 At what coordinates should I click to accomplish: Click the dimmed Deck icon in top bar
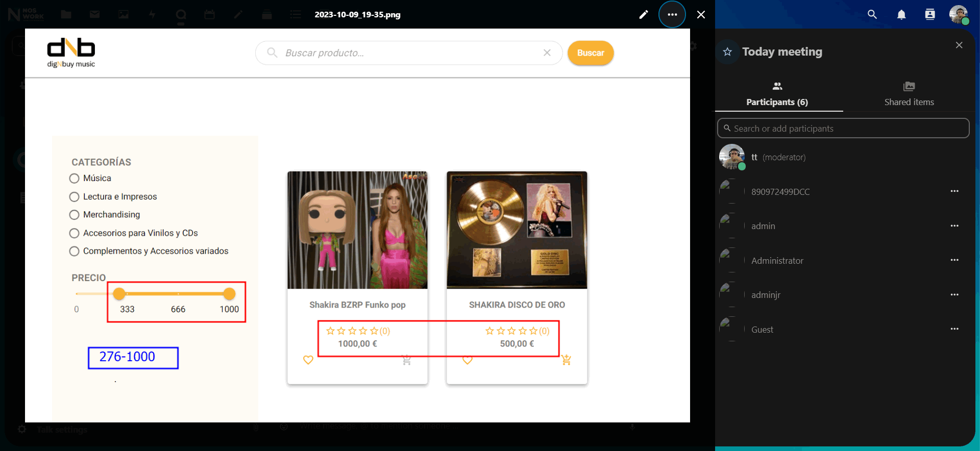[266, 14]
